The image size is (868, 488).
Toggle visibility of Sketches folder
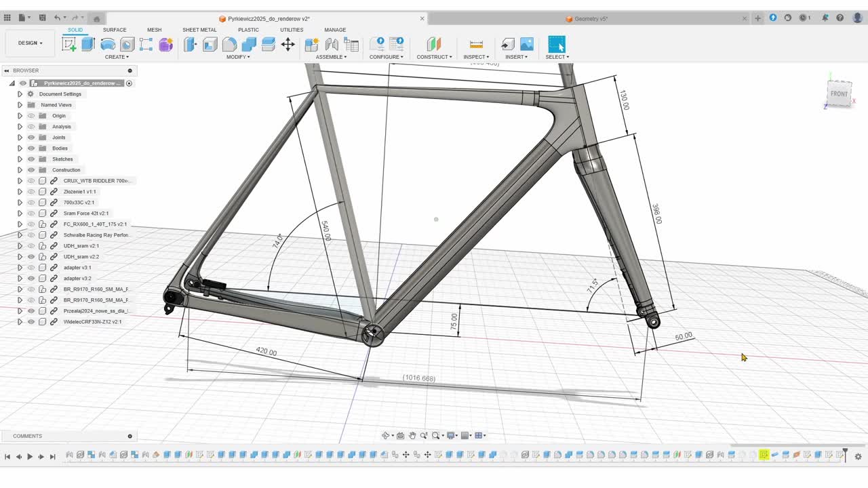(x=31, y=159)
